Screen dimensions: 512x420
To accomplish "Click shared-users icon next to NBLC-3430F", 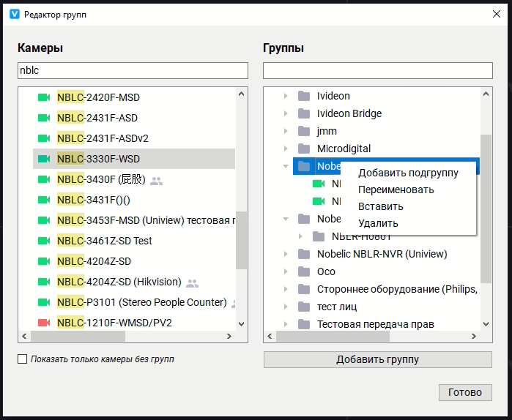I will coord(156,181).
